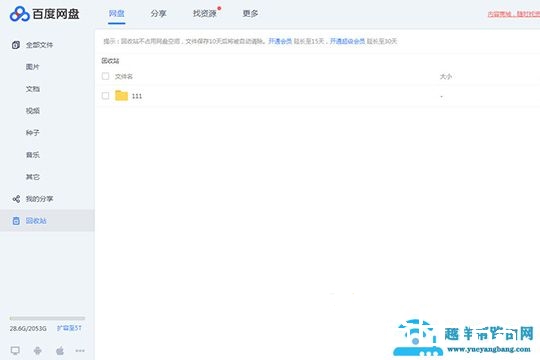This screenshot has height=360, width=540.
Task: Open the 网盘 tab
Action: point(116,14)
